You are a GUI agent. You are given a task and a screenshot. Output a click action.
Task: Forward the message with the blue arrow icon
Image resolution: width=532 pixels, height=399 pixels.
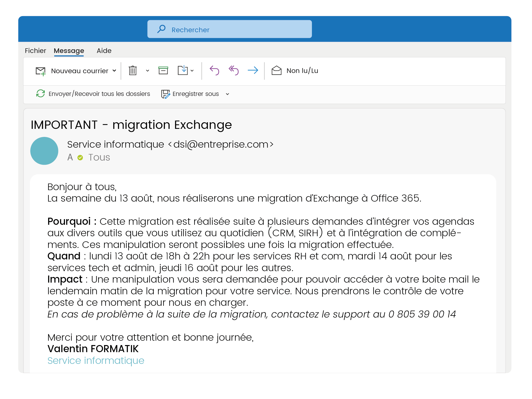click(x=253, y=71)
